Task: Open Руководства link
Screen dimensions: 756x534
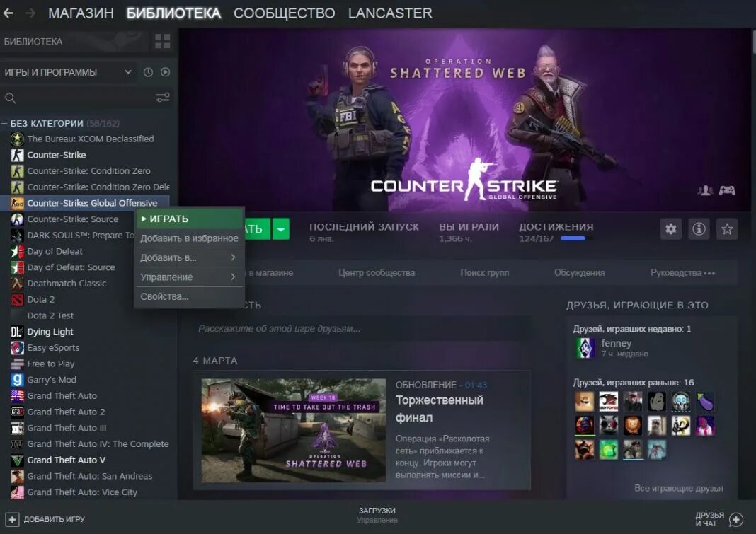Action: tap(676, 273)
